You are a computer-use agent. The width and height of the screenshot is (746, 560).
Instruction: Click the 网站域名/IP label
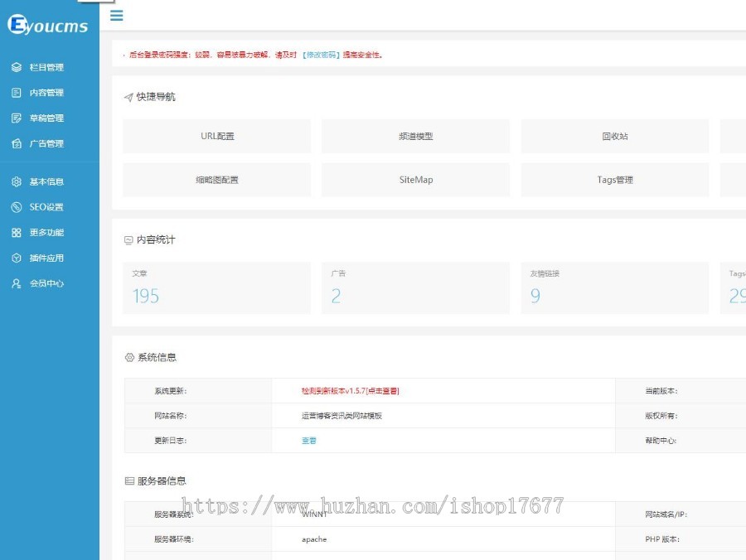click(x=666, y=514)
